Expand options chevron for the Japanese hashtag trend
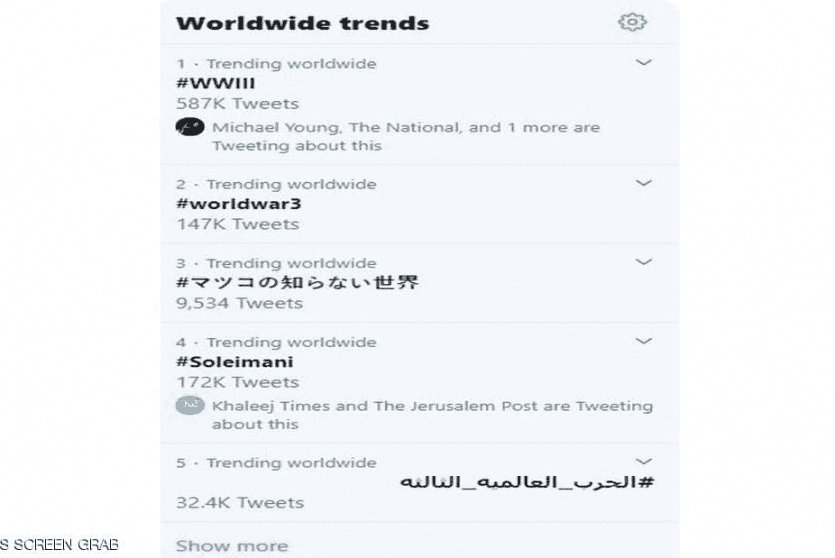Viewport: 835px width, 558px height. tap(644, 262)
